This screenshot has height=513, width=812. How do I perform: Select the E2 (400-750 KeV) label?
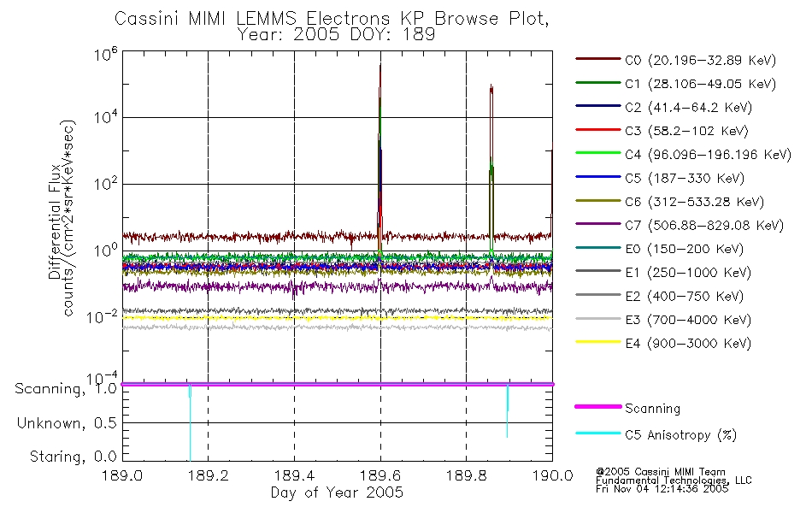pyautogui.click(x=685, y=296)
